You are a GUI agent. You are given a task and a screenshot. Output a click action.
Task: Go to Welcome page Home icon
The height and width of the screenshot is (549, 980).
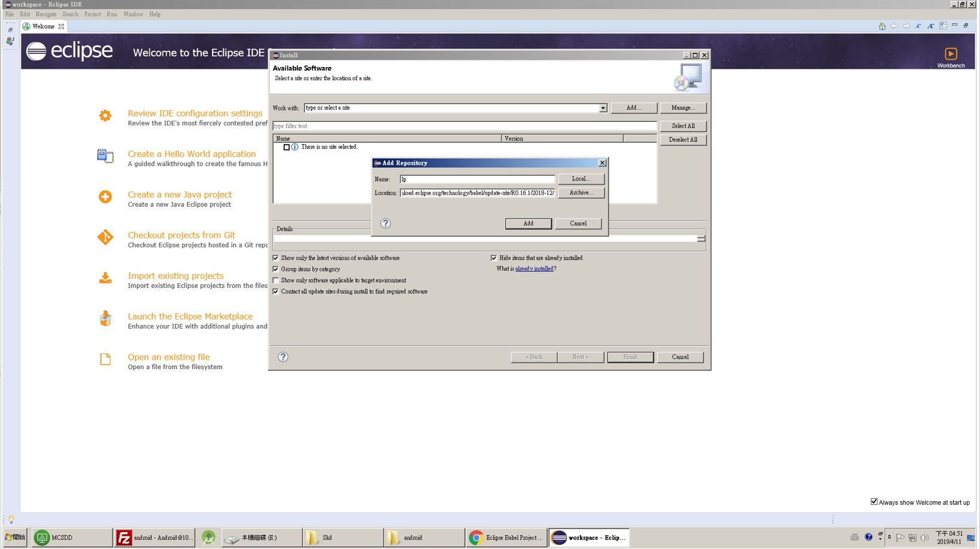point(882,26)
